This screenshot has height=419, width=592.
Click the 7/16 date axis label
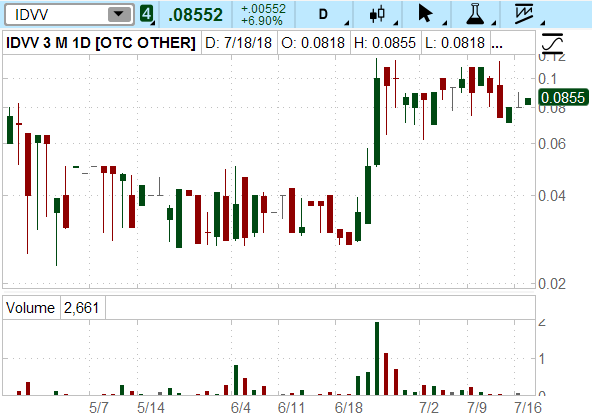point(528,408)
